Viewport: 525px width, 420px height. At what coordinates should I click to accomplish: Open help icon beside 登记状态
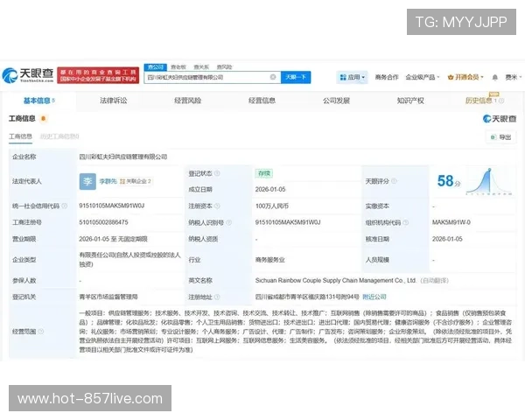tap(217, 173)
